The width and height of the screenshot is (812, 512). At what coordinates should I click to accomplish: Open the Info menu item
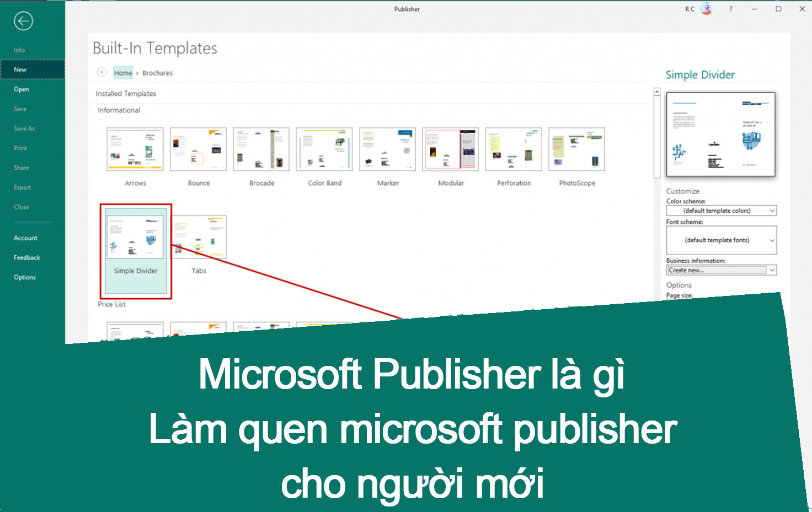[x=19, y=50]
